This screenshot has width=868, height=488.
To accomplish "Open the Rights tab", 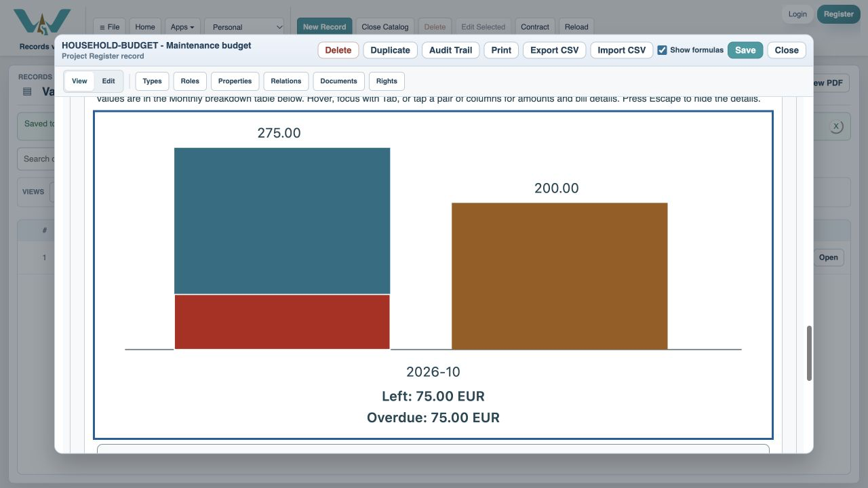I will point(387,81).
